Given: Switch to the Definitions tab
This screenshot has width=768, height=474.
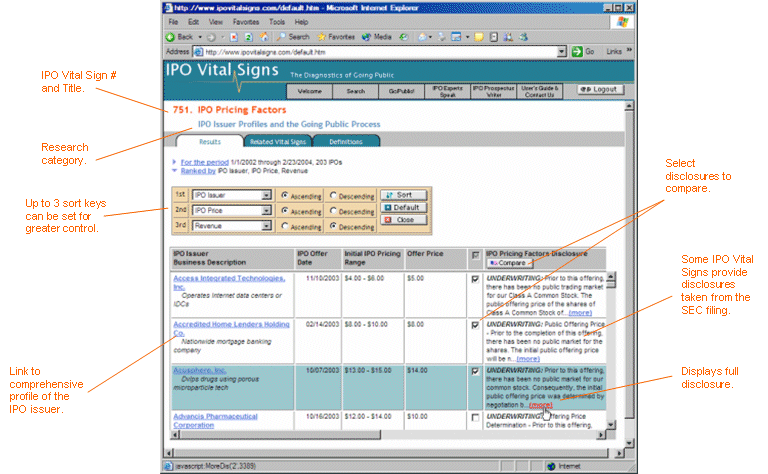Looking at the screenshot, I should pos(346,142).
